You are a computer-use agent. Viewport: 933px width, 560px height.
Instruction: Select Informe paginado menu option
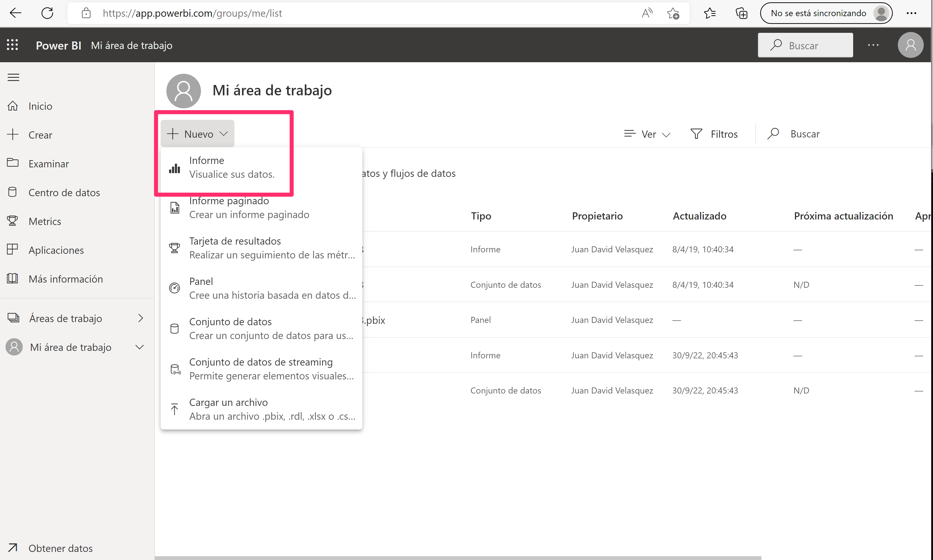pyautogui.click(x=261, y=208)
